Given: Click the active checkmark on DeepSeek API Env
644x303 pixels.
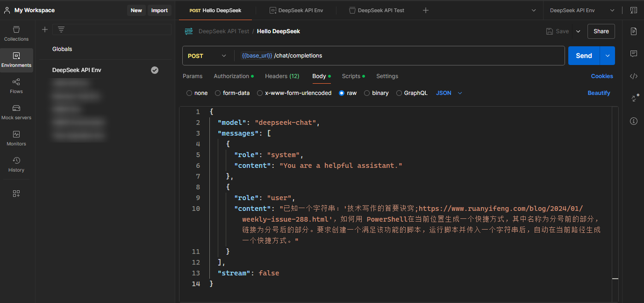Looking at the screenshot, I should point(155,70).
